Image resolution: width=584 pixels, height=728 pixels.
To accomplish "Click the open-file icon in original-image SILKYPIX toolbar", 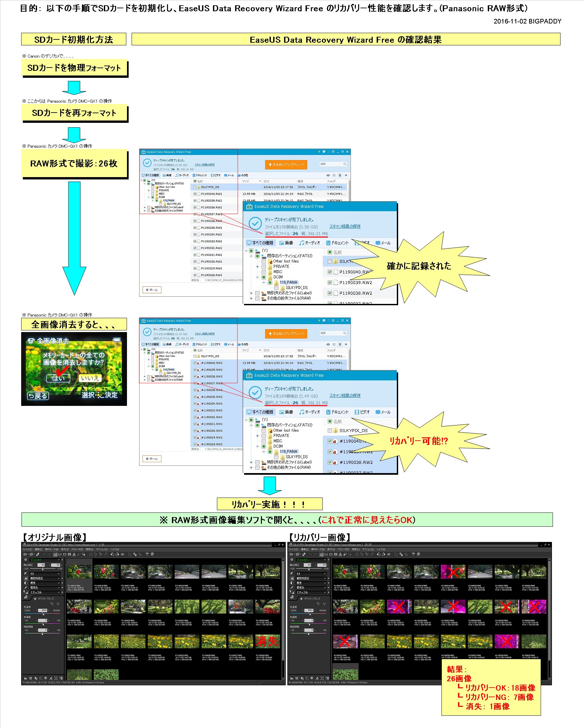I will pyautogui.click(x=25, y=555).
